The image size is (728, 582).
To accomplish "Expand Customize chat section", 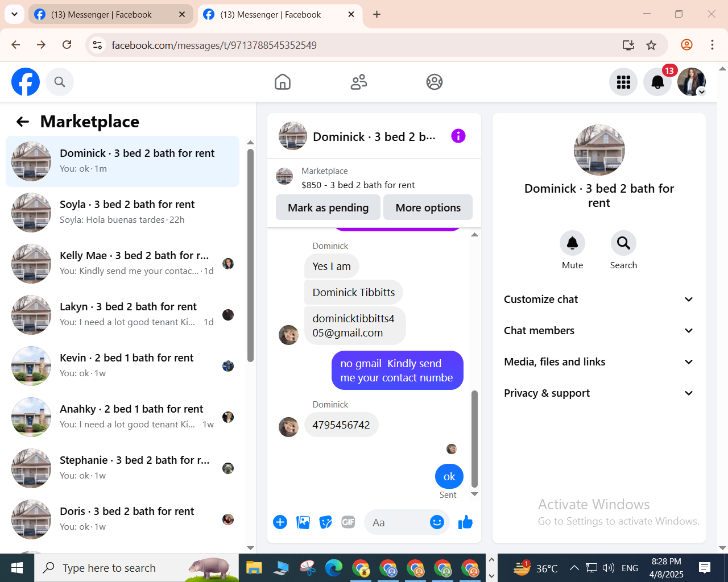I will click(x=599, y=300).
